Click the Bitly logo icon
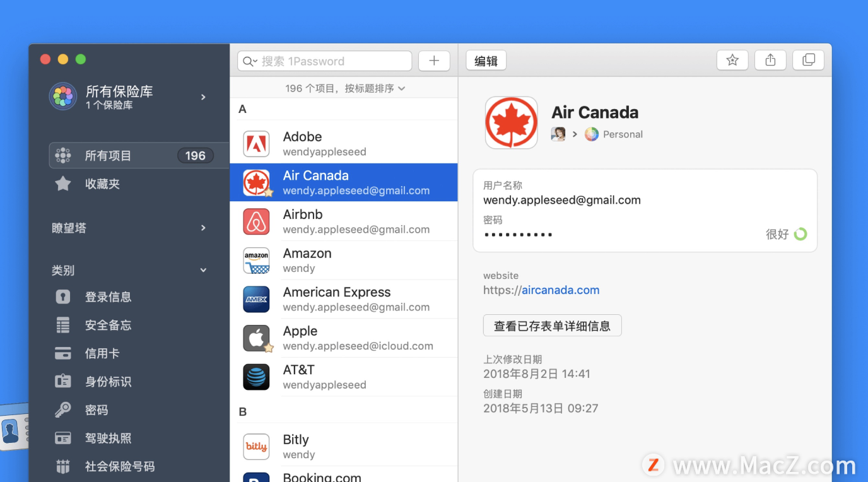The image size is (868, 482). coord(256,447)
